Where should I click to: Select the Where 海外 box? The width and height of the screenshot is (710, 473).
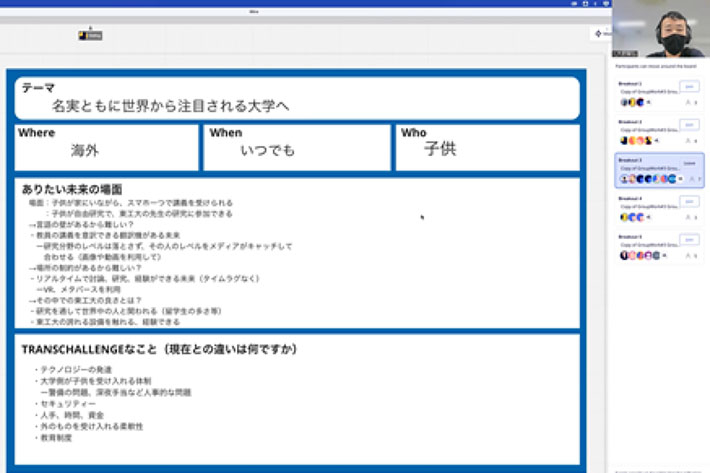[x=106, y=147]
